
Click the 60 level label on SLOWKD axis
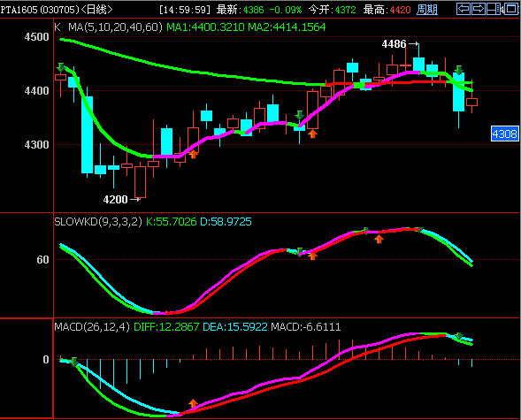pyautogui.click(x=42, y=260)
